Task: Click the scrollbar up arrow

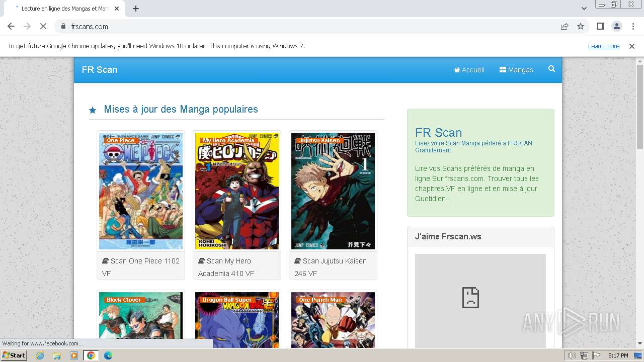Action: click(639, 60)
